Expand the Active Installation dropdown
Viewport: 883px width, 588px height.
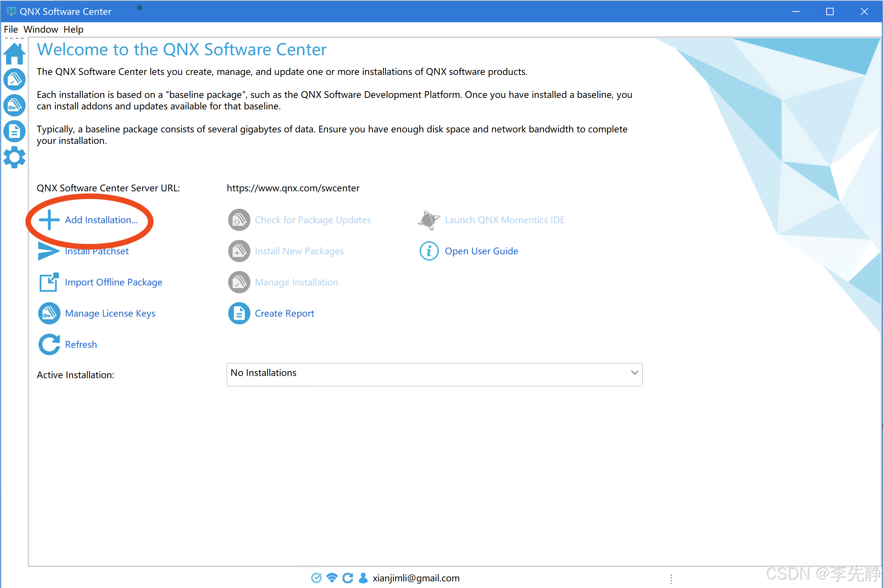pyautogui.click(x=634, y=373)
